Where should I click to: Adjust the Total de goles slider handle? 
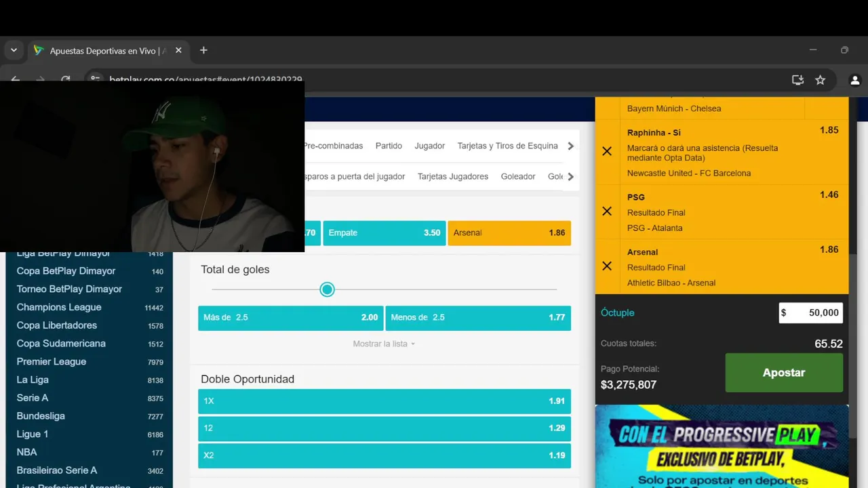coord(328,289)
